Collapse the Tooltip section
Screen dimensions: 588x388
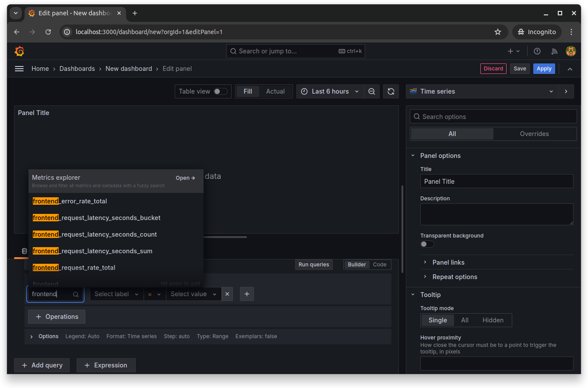430,295
